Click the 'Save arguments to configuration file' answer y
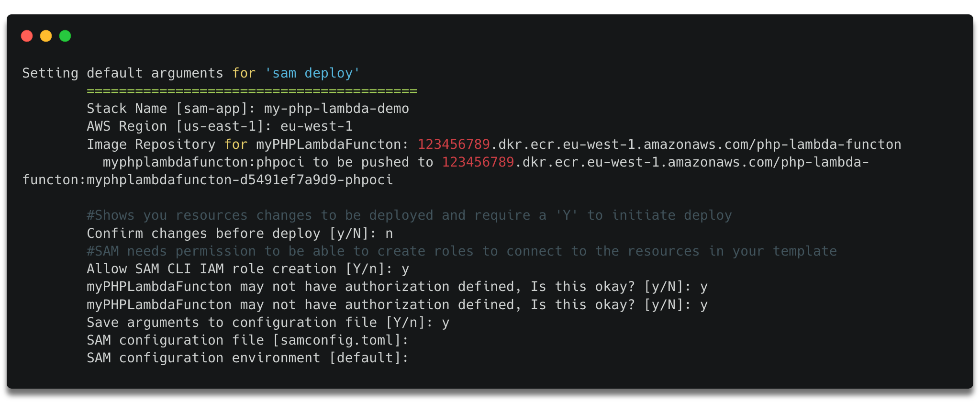The height and width of the screenshot is (403, 980). (445, 324)
